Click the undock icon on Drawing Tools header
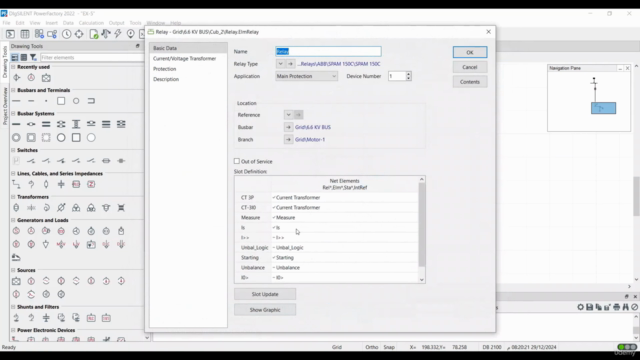Screen dimensions: 640x360 click(x=138, y=46)
